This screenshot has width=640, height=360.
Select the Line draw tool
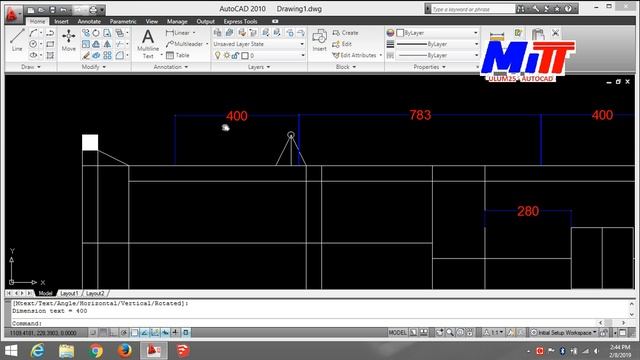17,40
